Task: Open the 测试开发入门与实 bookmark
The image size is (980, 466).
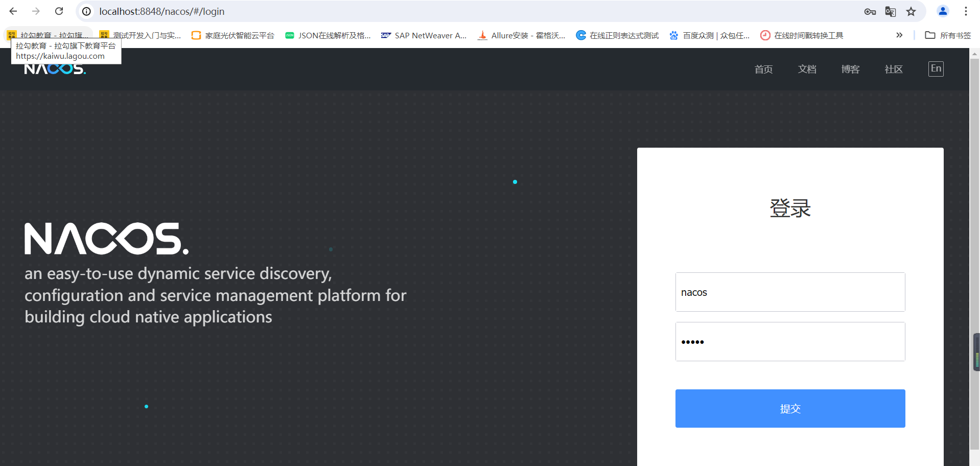Action: coord(141,35)
